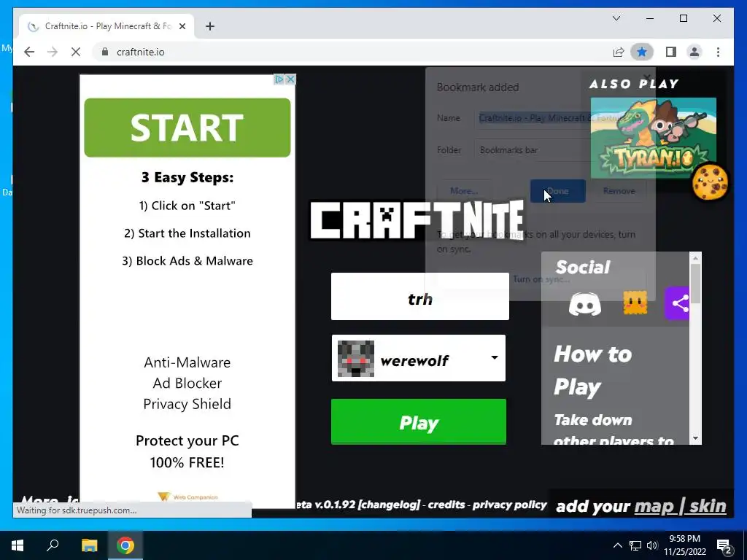Click the green START ad button
The width and height of the screenshot is (747, 560).
187,128
